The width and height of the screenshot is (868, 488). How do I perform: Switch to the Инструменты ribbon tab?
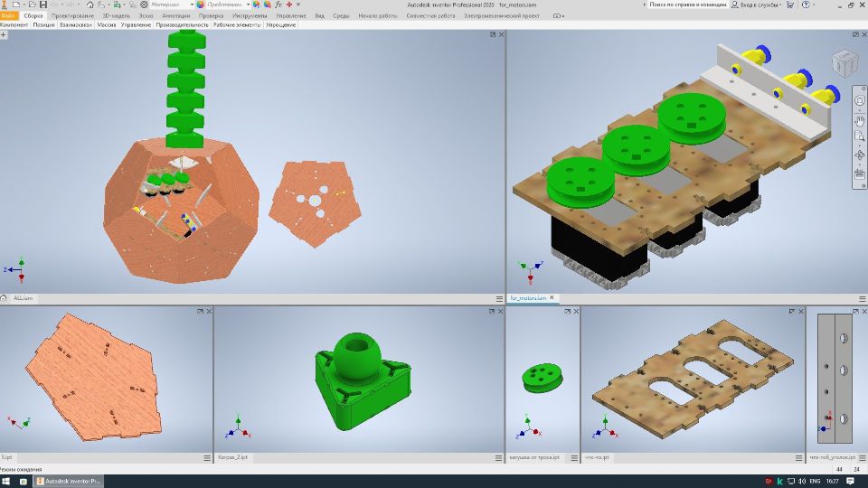[x=250, y=16]
